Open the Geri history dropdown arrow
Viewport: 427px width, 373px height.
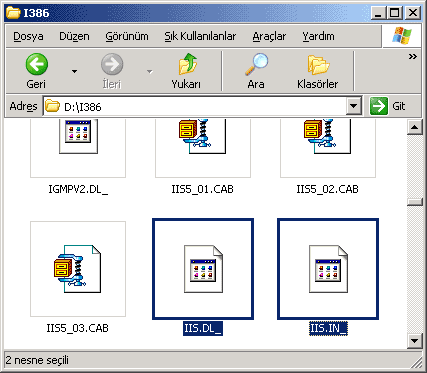tap(74, 71)
